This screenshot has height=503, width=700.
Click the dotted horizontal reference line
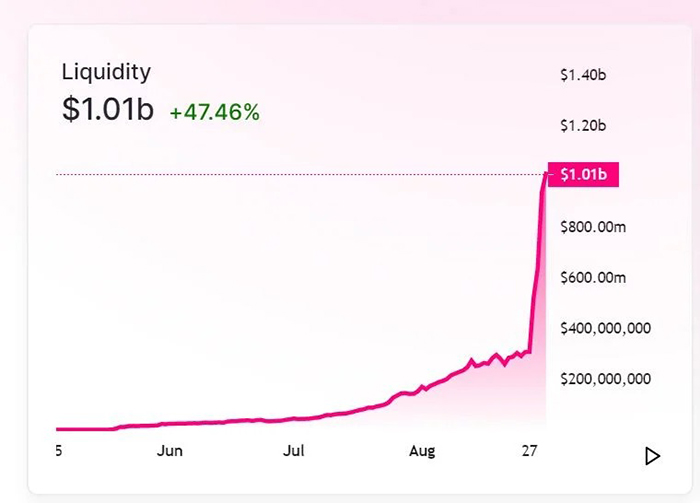300,174
